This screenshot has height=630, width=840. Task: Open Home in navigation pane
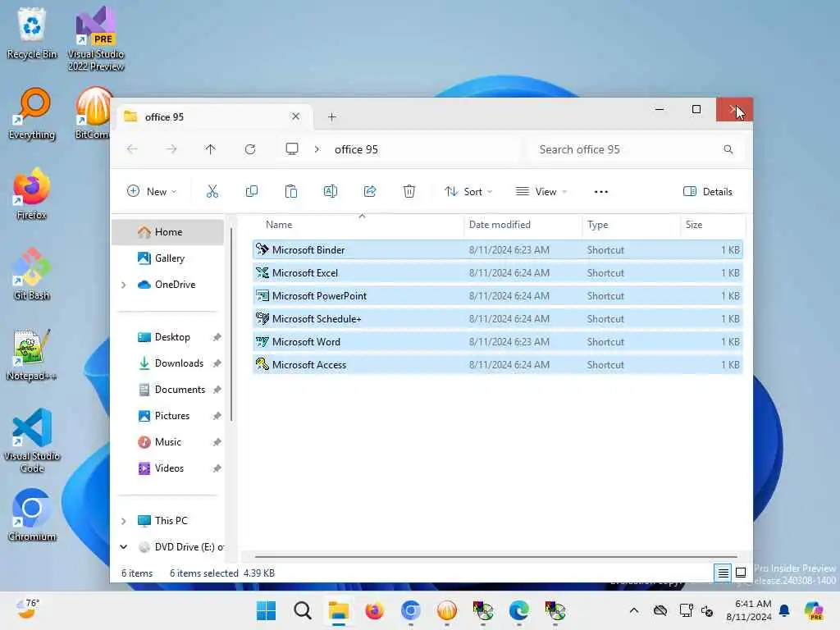[167, 232]
